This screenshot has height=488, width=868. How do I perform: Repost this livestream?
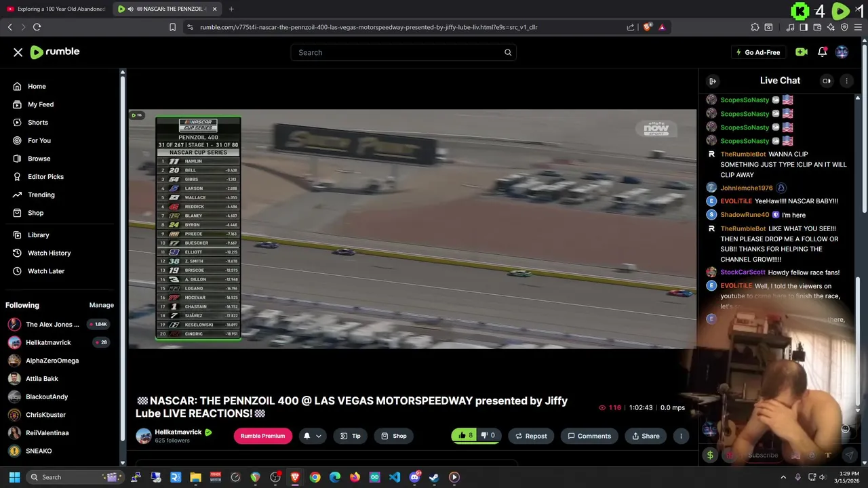(x=530, y=436)
